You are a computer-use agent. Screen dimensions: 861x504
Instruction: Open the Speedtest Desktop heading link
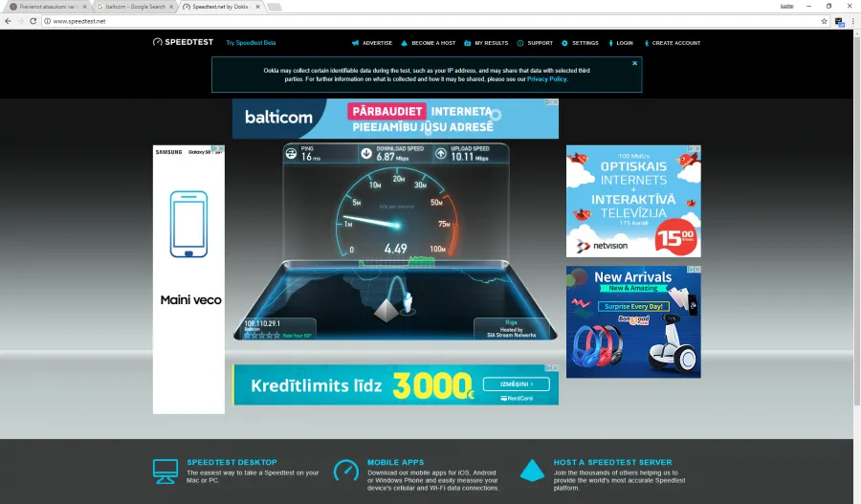pyautogui.click(x=232, y=462)
